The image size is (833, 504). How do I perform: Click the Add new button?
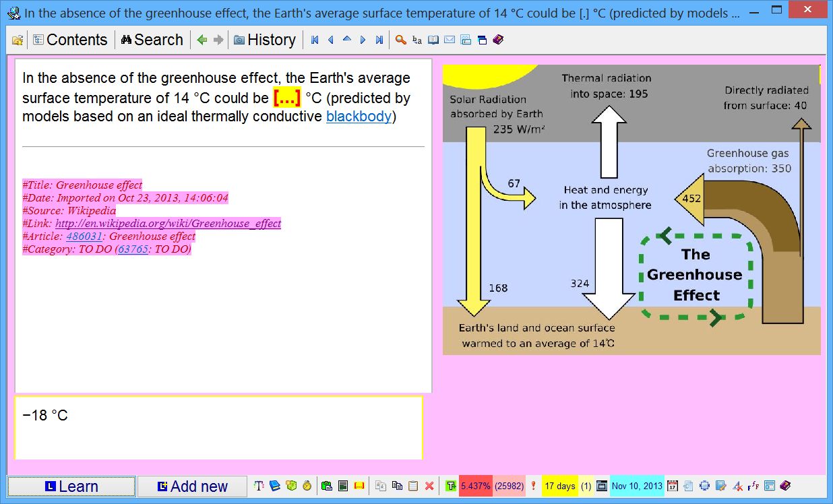pos(192,486)
